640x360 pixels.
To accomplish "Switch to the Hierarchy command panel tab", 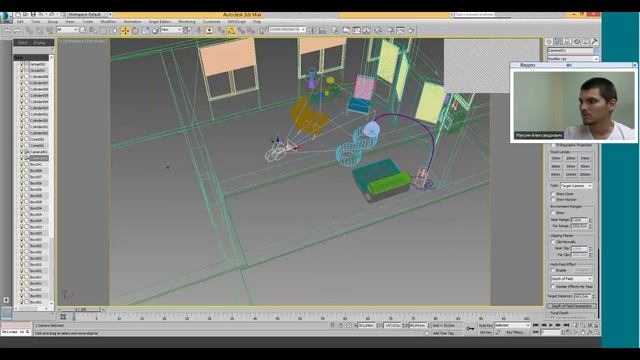I will click(x=567, y=42).
